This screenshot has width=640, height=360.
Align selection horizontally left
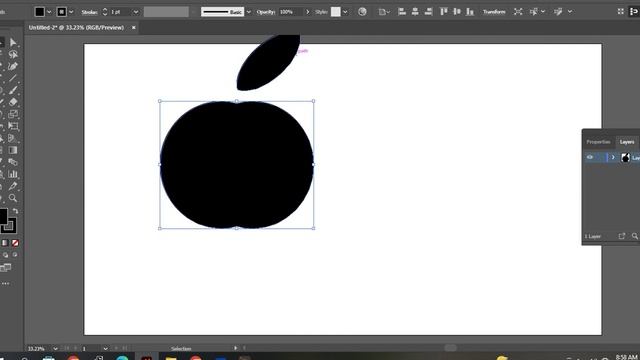coord(402,12)
